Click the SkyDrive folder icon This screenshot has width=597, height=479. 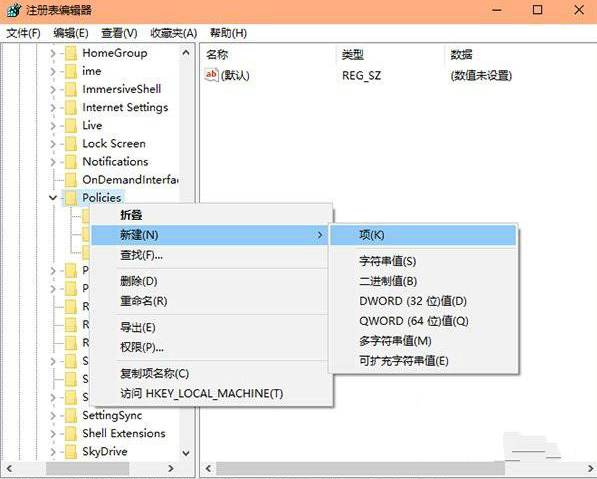pos(71,452)
